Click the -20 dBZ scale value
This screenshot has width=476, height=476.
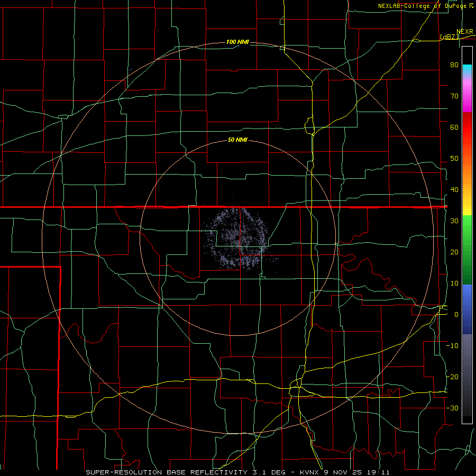click(x=452, y=377)
